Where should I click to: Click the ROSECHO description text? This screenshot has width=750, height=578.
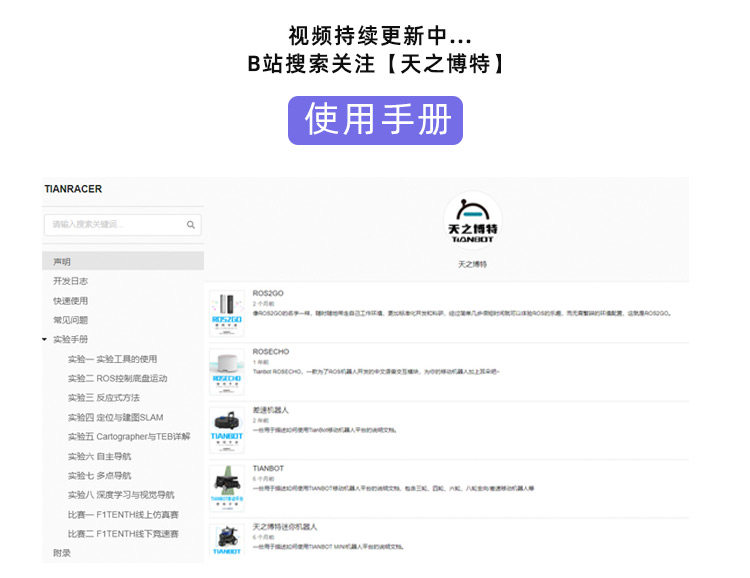click(375, 372)
